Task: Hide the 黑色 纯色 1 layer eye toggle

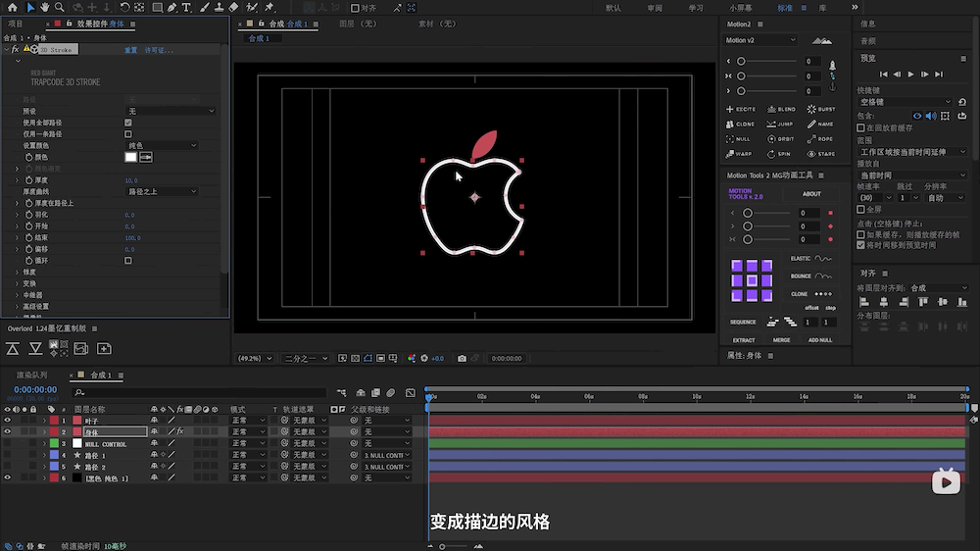Action: pyautogui.click(x=8, y=477)
